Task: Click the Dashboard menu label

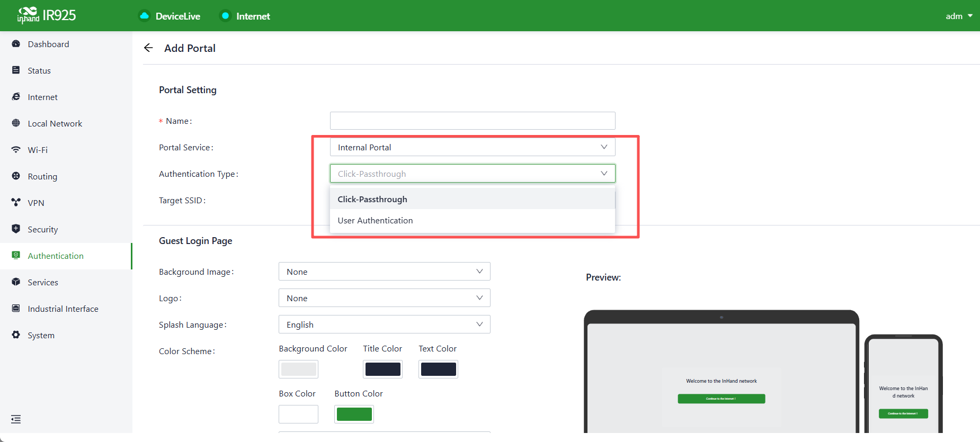Action: point(48,44)
